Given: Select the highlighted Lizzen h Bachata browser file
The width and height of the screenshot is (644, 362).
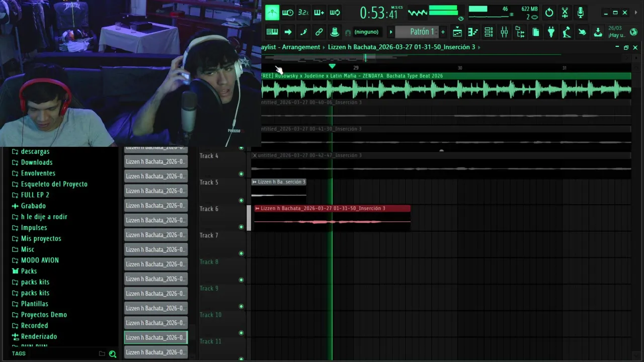Looking at the screenshot, I should pos(156,337).
